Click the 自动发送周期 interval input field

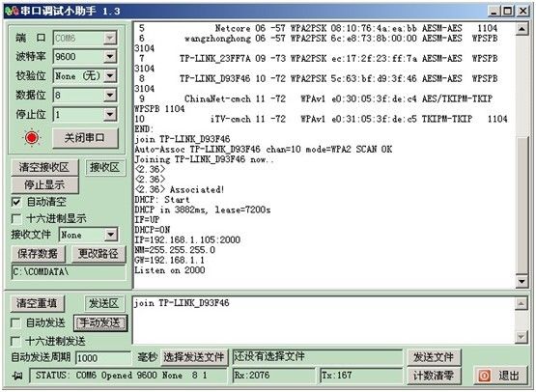point(103,358)
